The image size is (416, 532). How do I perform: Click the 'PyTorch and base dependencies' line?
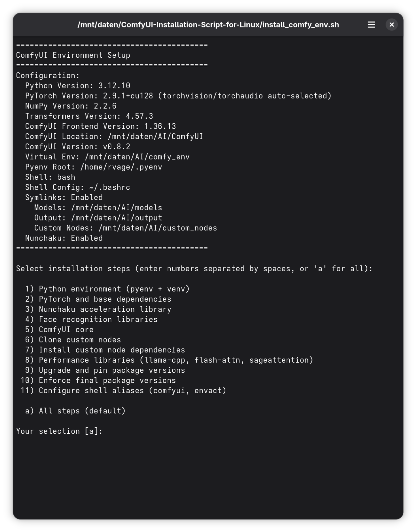(98, 299)
